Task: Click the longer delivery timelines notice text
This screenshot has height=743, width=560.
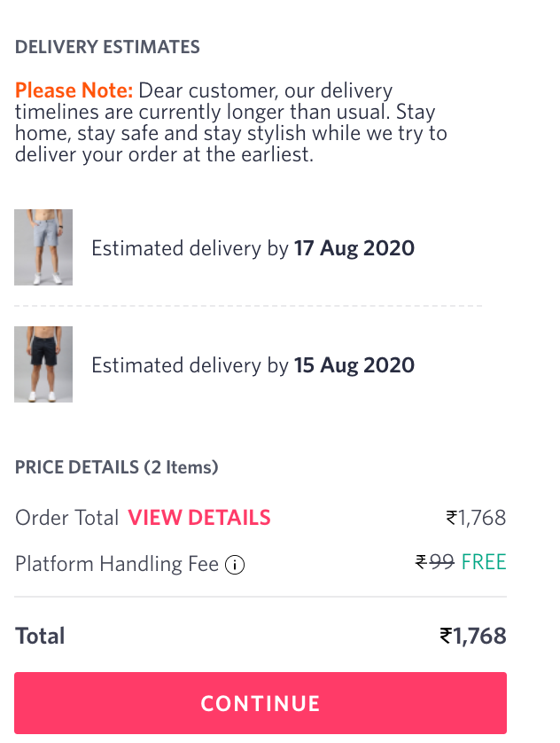Action: click(230, 133)
